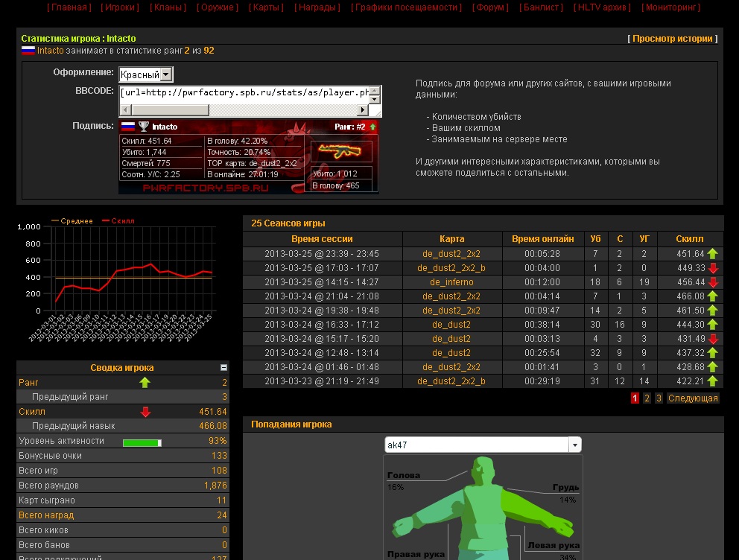This screenshot has height=560, width=739.
Task: Click the Следующая pagination button
Action: coord(692,398)
